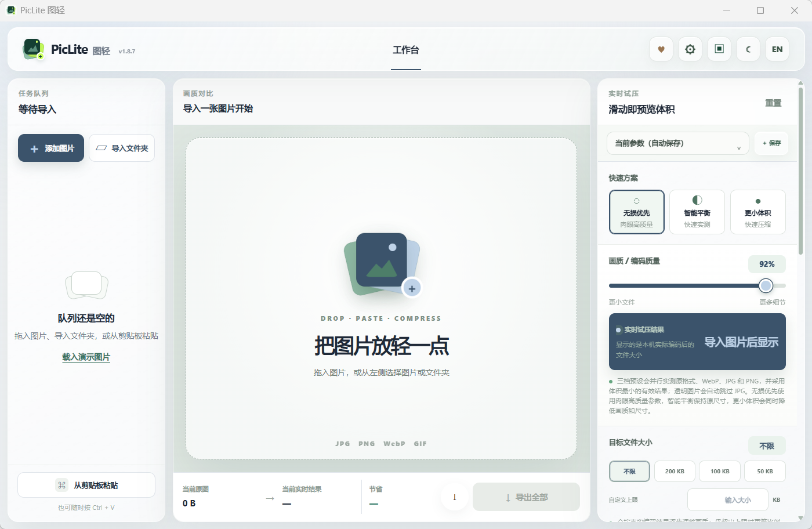Screen dimensions: 812x529
Task: Click the 导入文件夹 button
Action: click(x=122, y=148)
